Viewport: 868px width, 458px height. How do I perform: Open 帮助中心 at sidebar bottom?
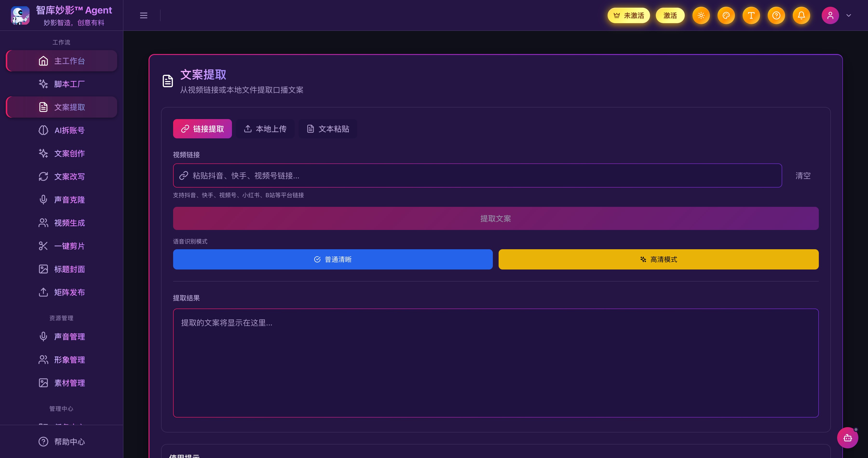62,442
